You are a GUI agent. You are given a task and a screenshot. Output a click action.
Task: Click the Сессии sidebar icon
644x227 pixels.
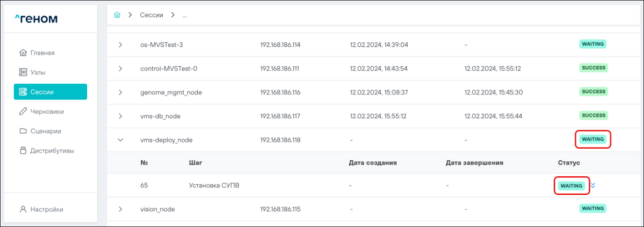[x=23, y=92]
